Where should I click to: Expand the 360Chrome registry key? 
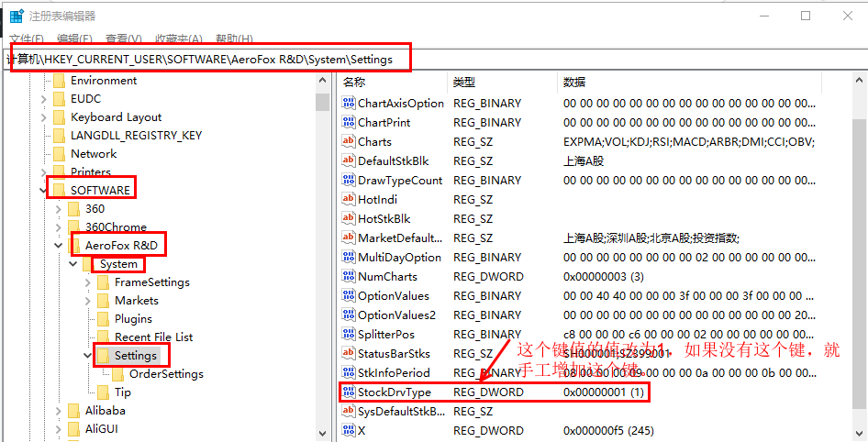58,227
